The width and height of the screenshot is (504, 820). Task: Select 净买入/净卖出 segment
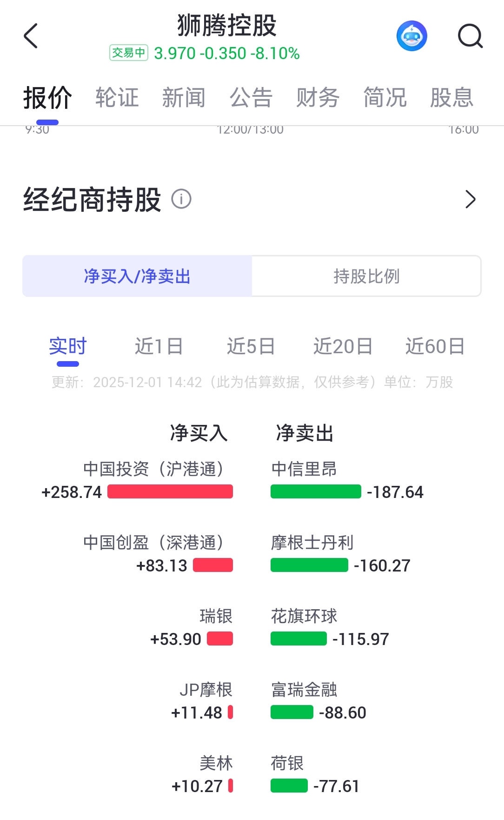(x=137, y=276)
